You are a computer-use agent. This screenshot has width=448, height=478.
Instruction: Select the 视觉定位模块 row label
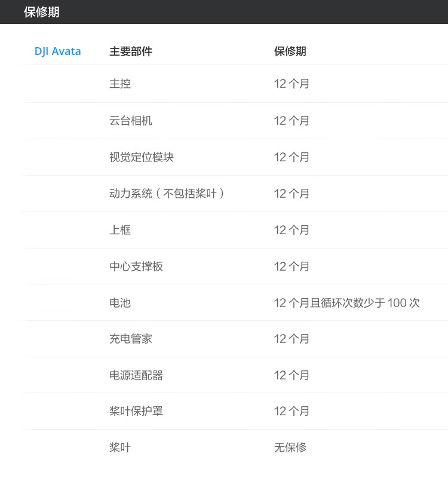click(x=142, y=157)
